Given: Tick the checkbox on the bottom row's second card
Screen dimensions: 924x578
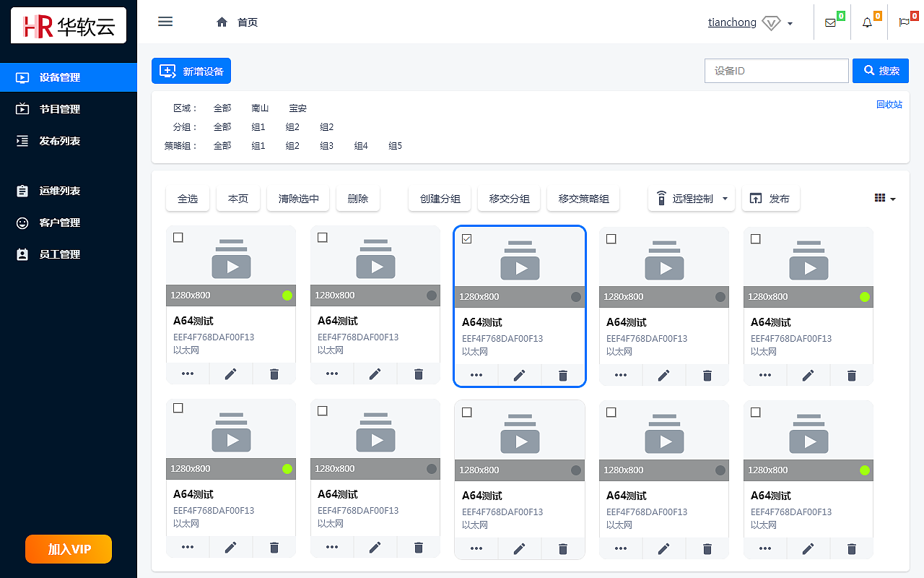Looking at the screenshot, I should click(323, 410).
